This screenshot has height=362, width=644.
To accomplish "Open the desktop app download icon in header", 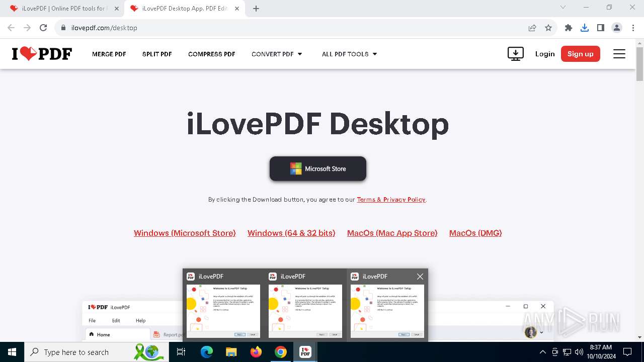I will click(516, 54).
